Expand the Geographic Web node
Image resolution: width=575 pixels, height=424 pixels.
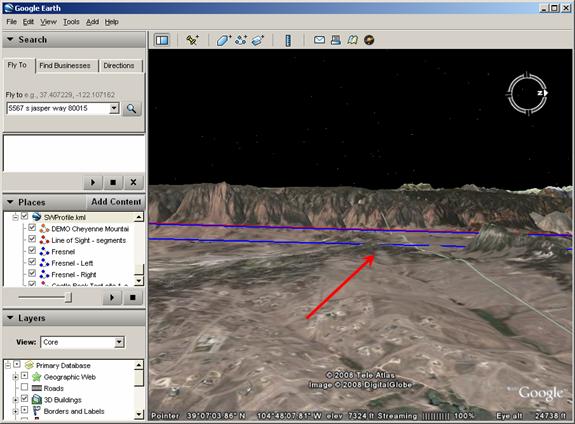pos(15,377)
